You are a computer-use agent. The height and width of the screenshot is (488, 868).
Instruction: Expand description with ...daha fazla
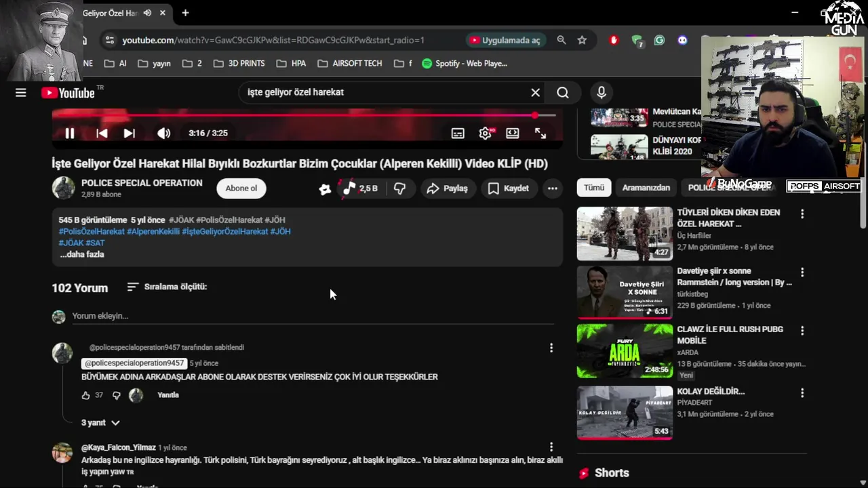pos(82,254)
